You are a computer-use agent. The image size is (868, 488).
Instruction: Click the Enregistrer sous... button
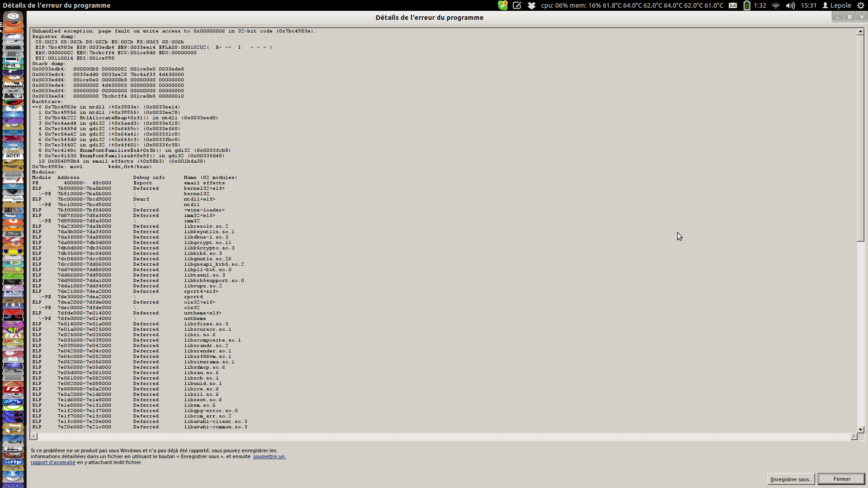[x=791, y=479]
